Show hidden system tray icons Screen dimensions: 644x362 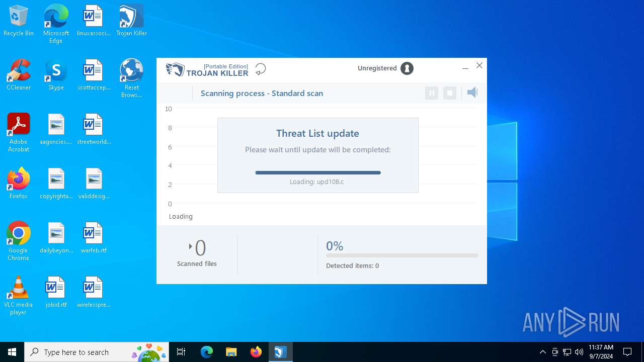tap(543, 352)
